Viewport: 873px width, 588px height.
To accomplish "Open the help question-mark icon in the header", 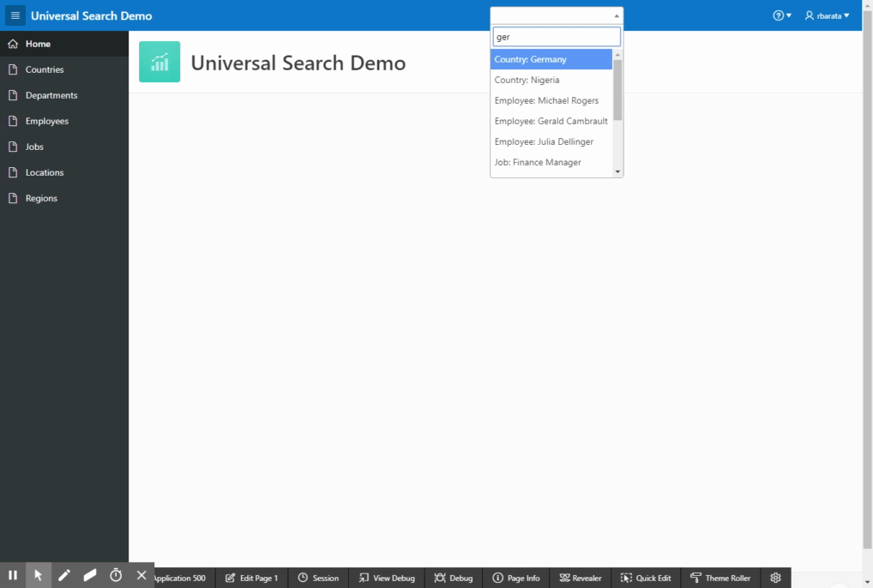I will [777, 15].
